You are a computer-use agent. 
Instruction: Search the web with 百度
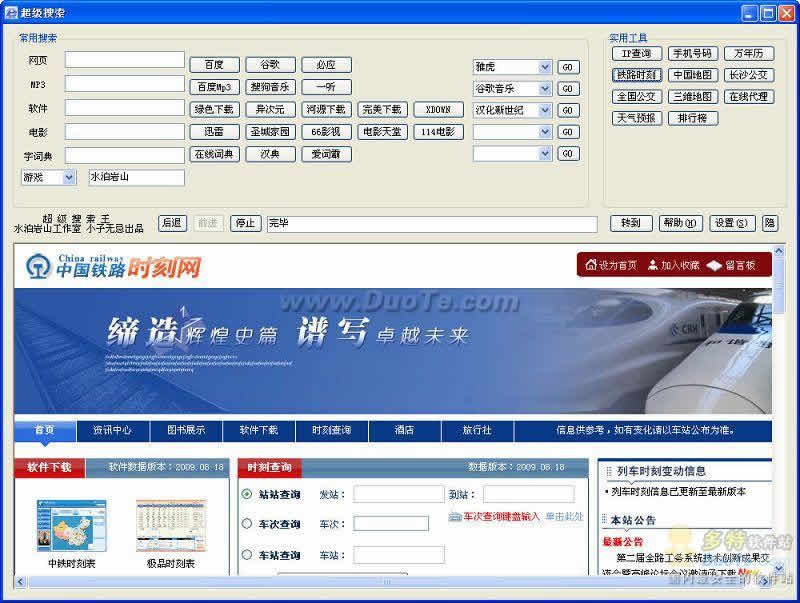tap(214, 65)
